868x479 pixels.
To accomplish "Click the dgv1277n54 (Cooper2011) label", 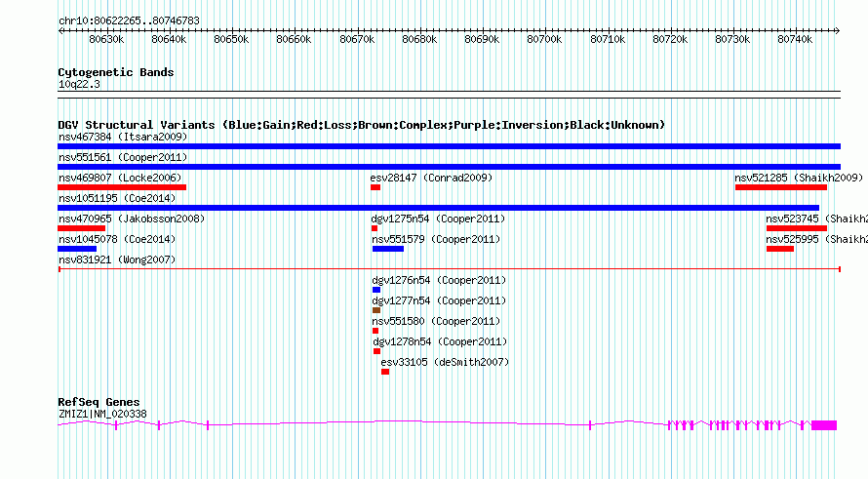I will [440, 300].
